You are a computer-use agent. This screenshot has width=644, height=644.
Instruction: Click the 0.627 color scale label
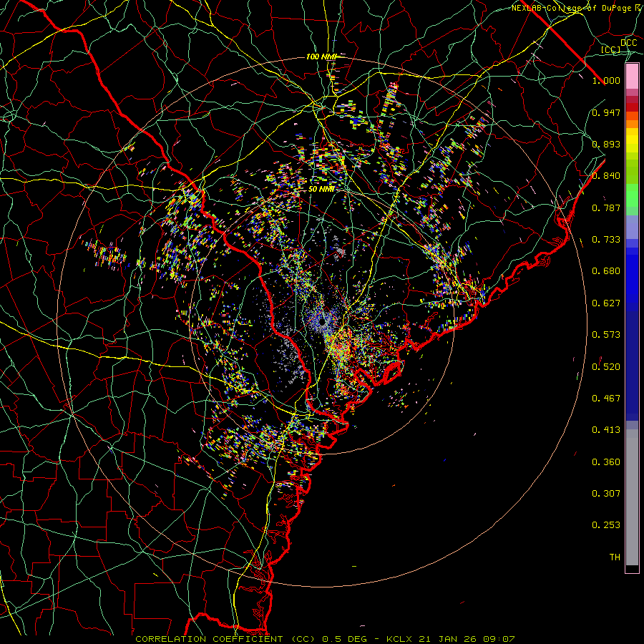606,303
